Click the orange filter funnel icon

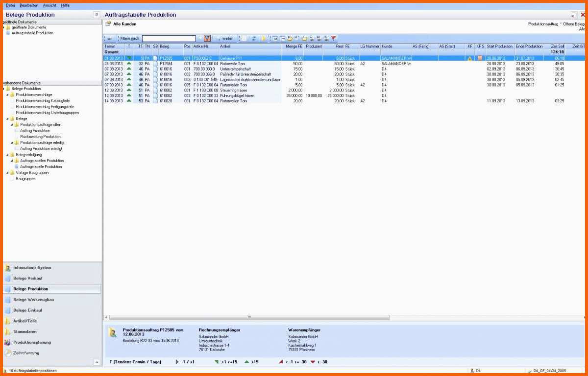(x=207, y=38)
